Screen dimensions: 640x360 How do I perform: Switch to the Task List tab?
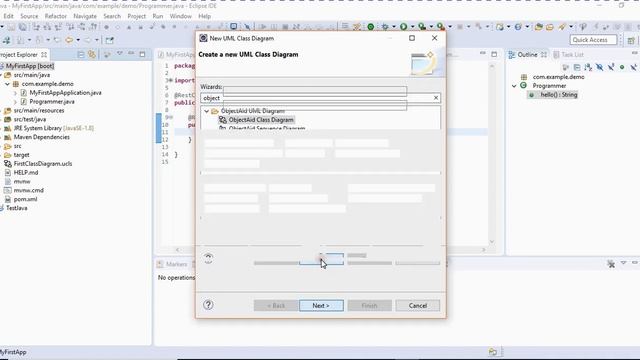tap(568, 54)
